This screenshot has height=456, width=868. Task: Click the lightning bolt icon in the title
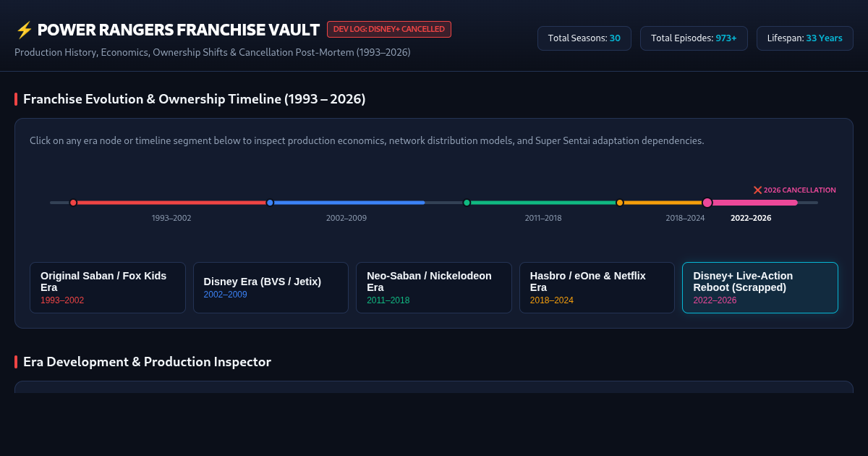[x=24, y=30]
